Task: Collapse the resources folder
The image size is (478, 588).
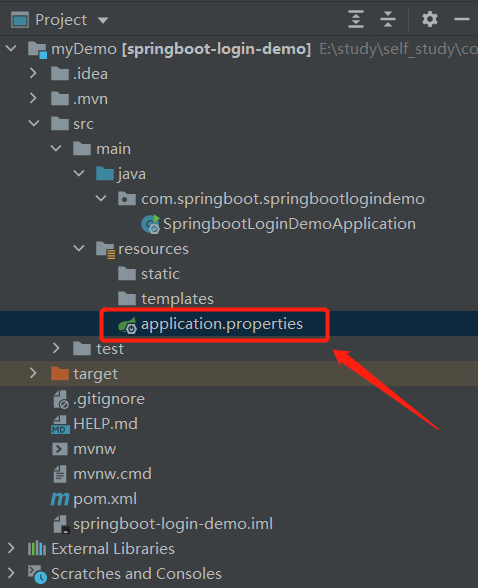Action: pyautogui.click(x=79, y=248)
